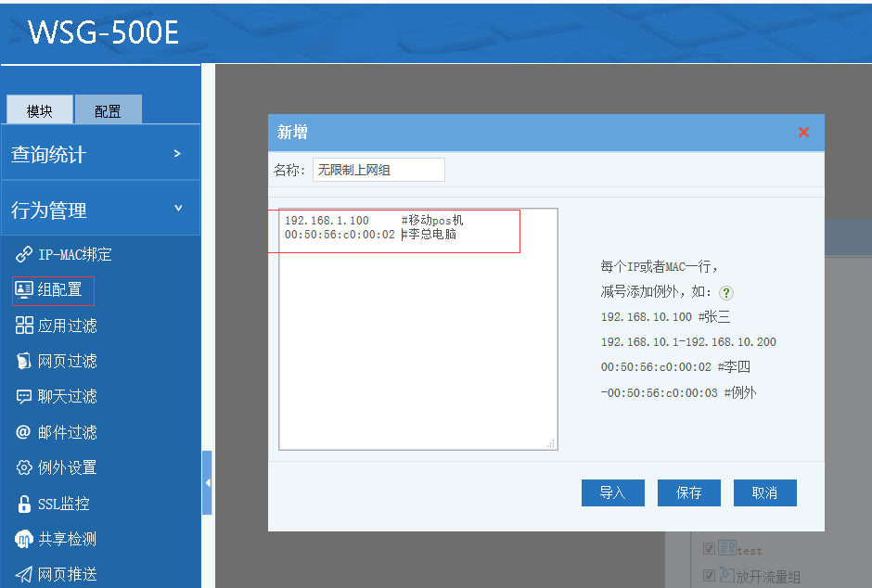Click the 名称 input field
Image resolution: width=872 pixels, height=588 pixels.
tap(378, 170)
